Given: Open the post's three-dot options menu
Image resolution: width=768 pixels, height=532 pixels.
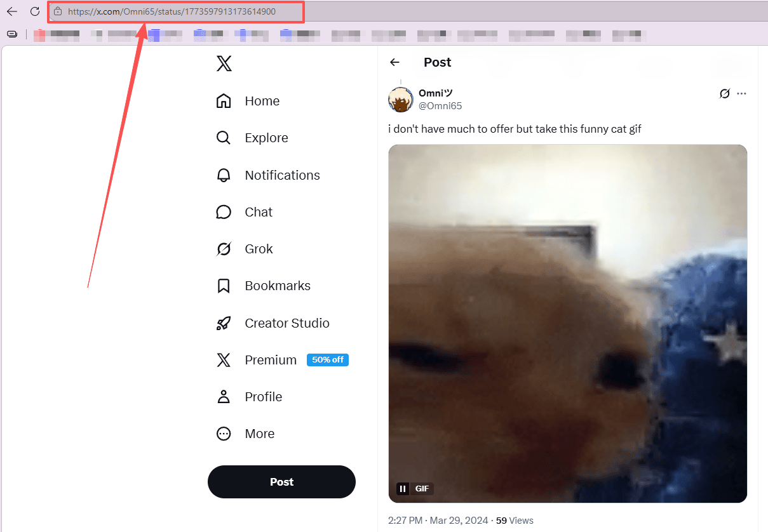Looking at the screenshot, I should [741, 93].
